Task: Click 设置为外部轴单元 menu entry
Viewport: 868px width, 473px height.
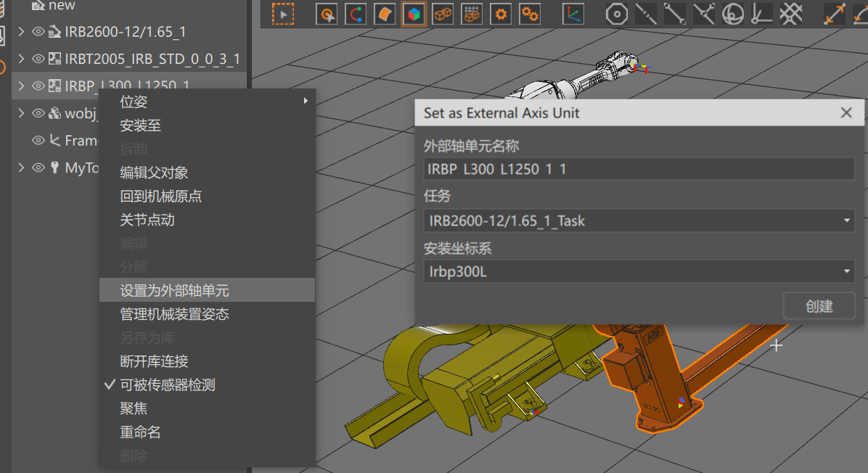Action: pos(207,290)
